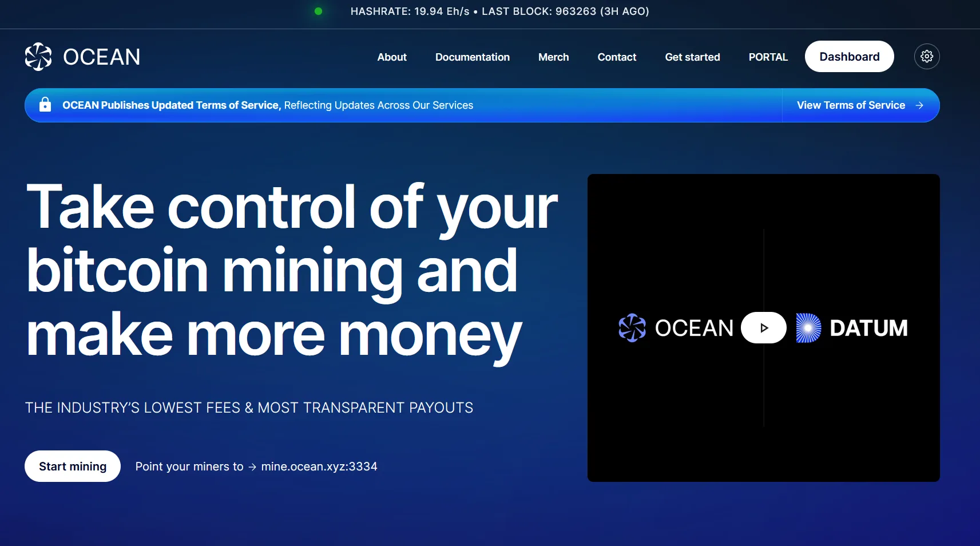Click the hashrate and last block status text
This screenshot has width=980, height=546.
tap(500, 11)
